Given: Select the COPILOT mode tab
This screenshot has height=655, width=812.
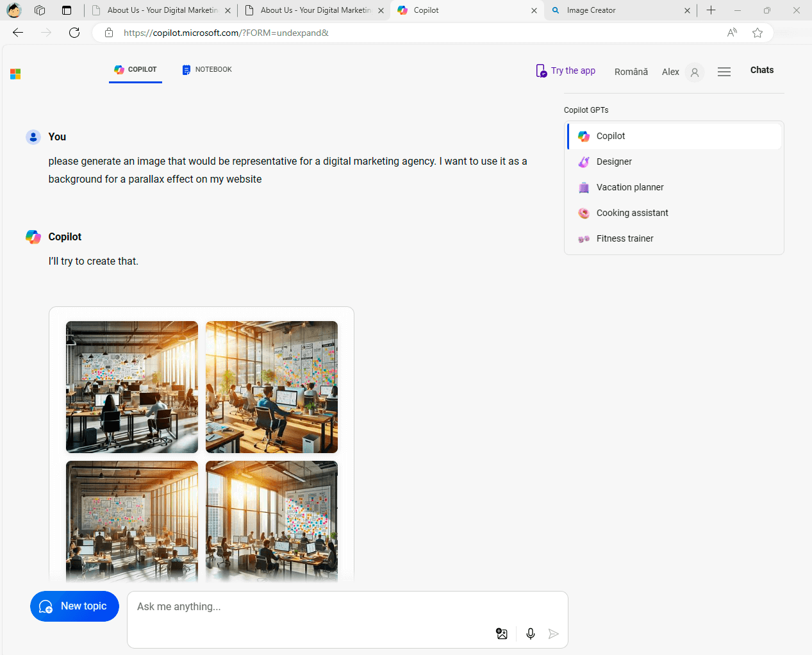Looking at the screenshot, I should click(135, 70).
